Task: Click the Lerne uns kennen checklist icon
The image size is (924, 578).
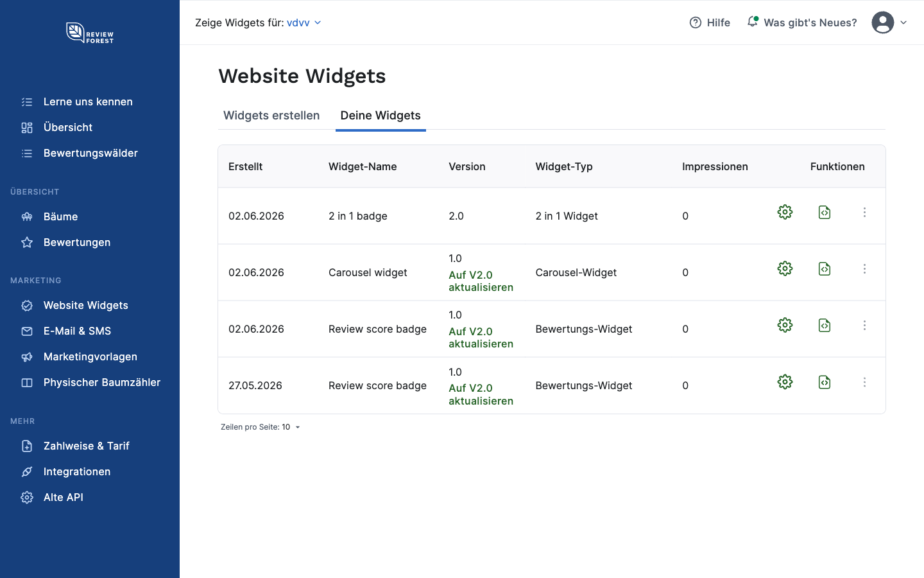Action: point(27,102)
